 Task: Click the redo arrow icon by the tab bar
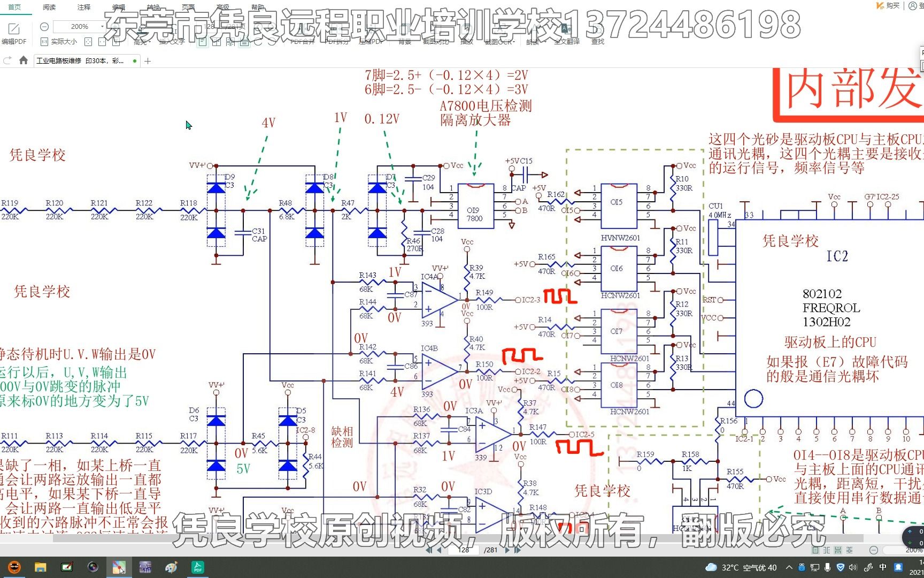point(7,60)
